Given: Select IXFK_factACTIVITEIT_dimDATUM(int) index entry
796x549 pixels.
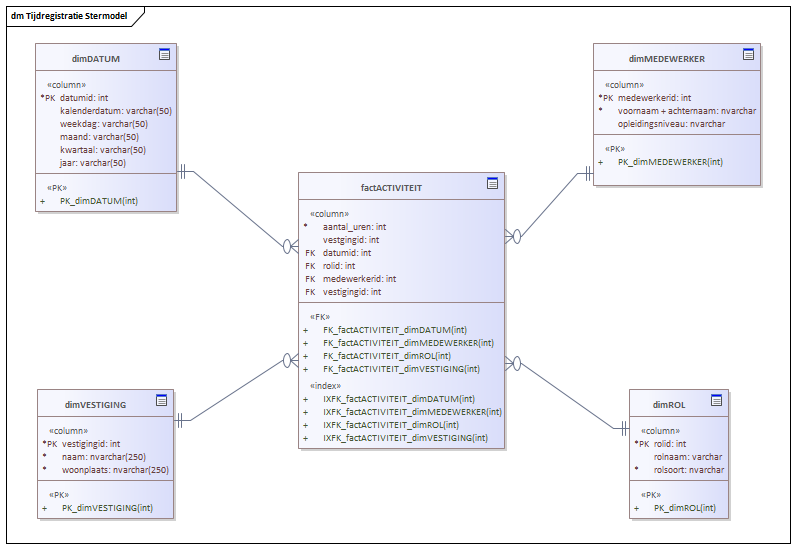Looking at the screenshot, I should tap(398, 398).
